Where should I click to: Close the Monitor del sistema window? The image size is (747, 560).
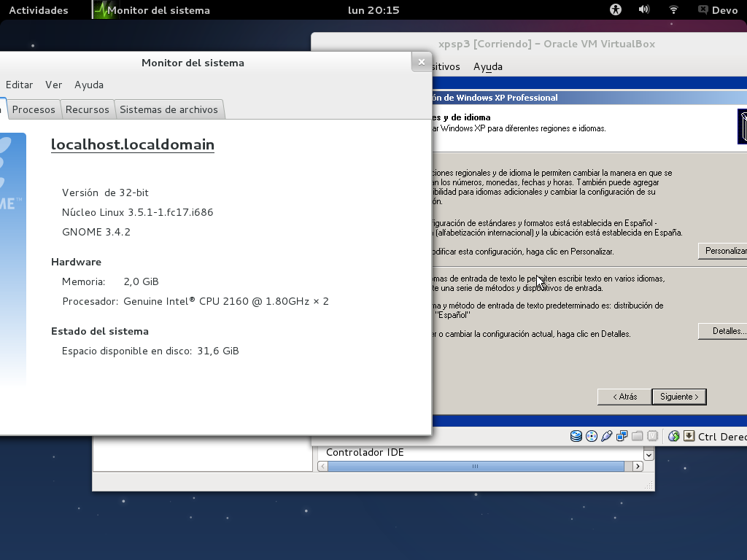tap(421, 62)
